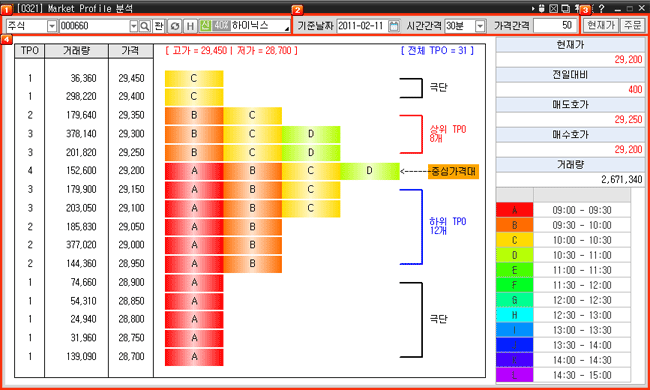Open the calendar date picker icon
The height and width of the screenshot is (390, 650).
pyautogui.click(x=394, y=26)
